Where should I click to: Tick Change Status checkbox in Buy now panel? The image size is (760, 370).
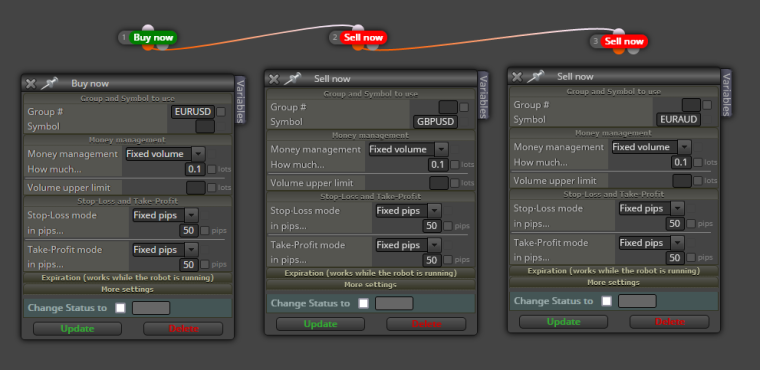121,308
